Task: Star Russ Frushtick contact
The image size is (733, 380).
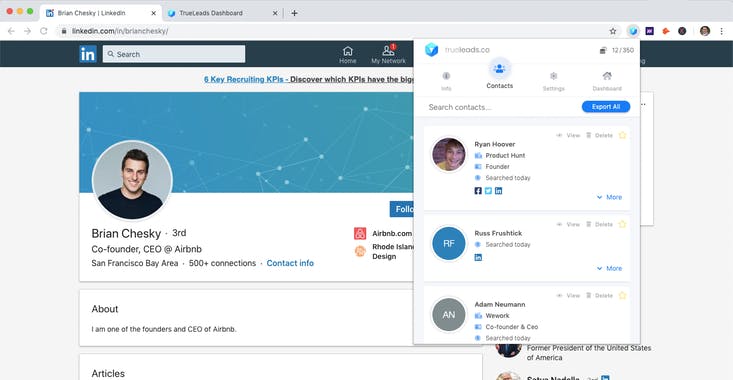Action: pyautogui.click(x=622, y=224)
